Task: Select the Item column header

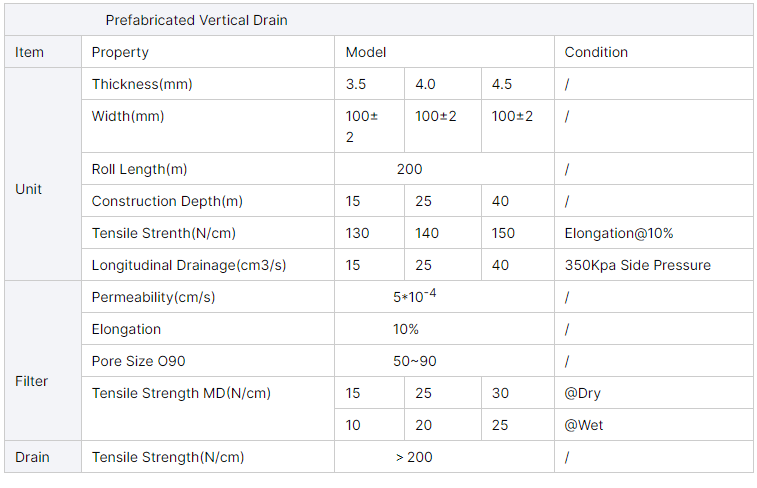Action: [30, 52]
